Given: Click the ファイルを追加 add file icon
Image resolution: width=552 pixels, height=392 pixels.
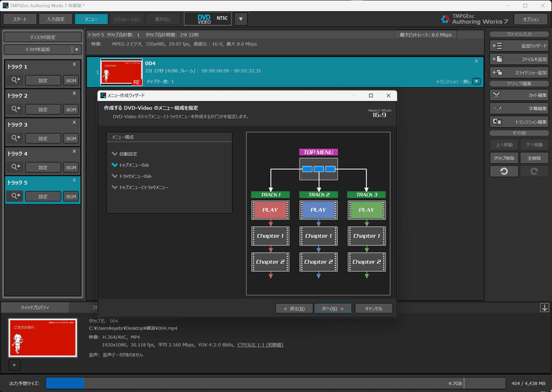Looking at the screenshot, I should [x=497, y=59].
